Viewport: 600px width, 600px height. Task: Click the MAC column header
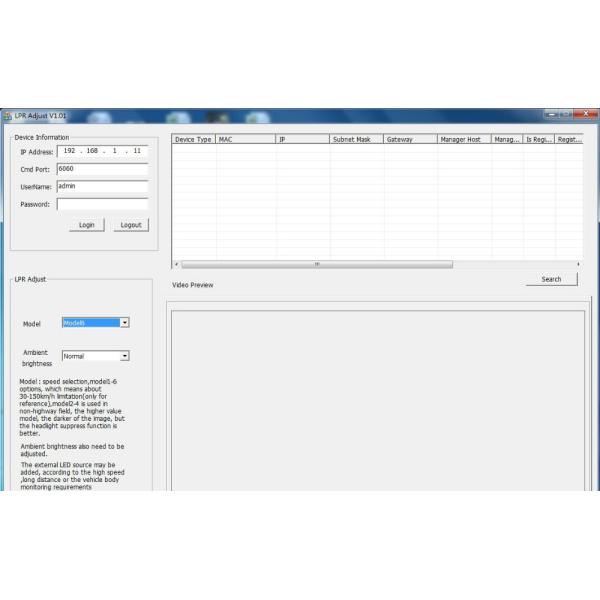pos(245,140)
